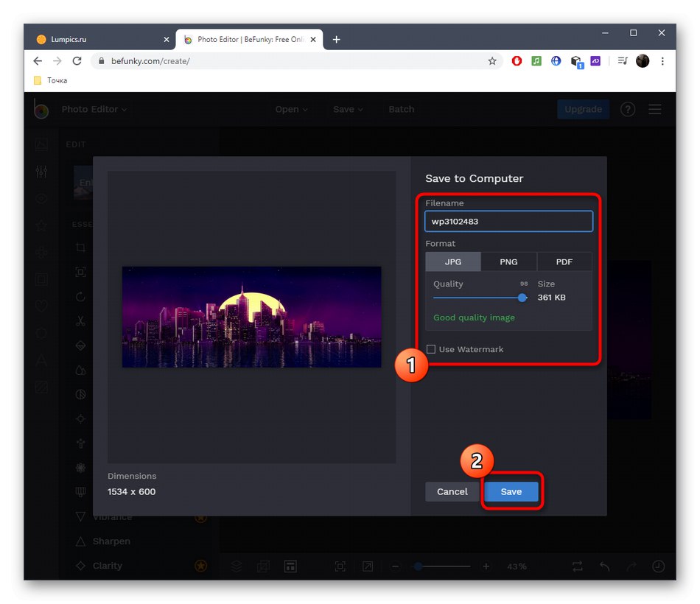Image resolution: width=700 pixels, height=604 pixels.
Task: Click the city skyline image preview
Action: pyautogui.click(x=252, y=317)
